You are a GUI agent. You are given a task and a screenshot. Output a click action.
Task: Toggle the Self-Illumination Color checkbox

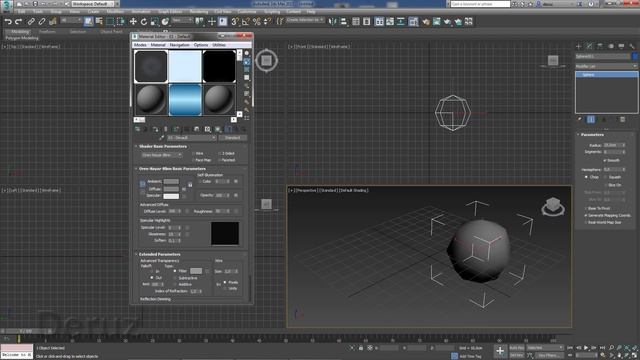(x=200, y=181)
